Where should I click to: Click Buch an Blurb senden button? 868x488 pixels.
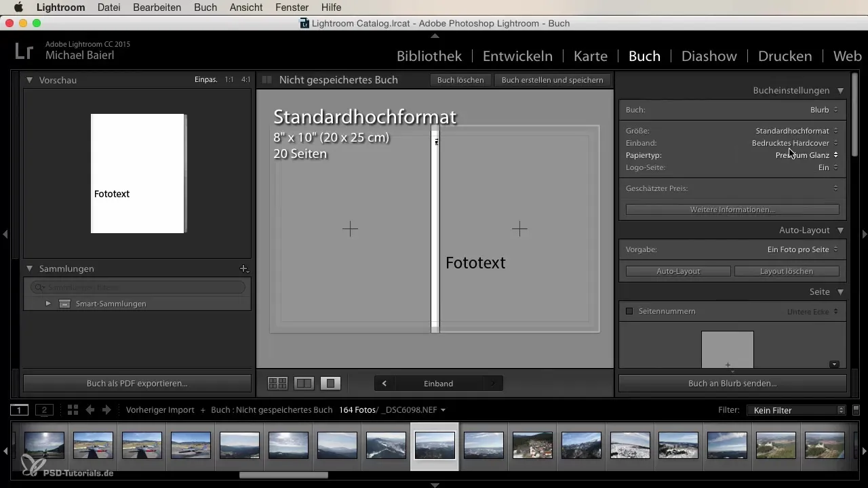732,384
